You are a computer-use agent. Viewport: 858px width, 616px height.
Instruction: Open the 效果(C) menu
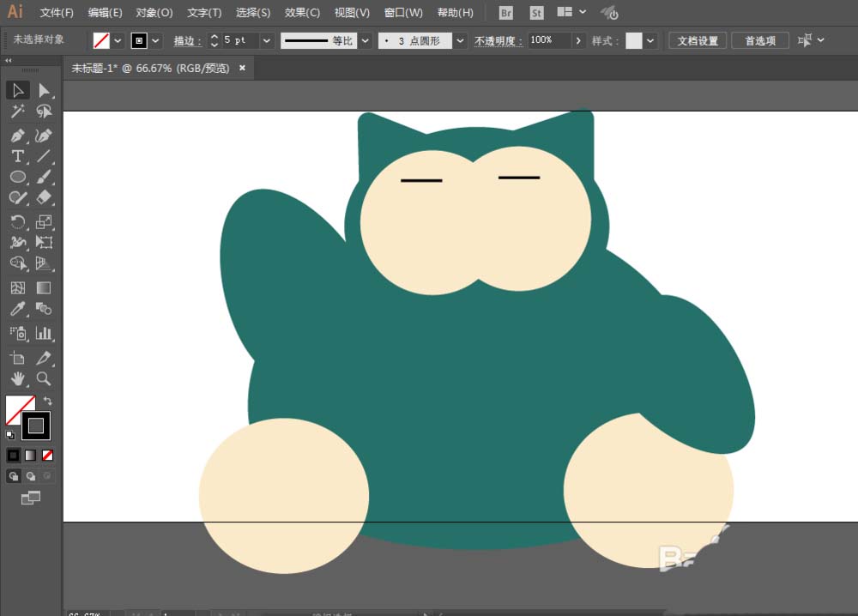[302, 13]
